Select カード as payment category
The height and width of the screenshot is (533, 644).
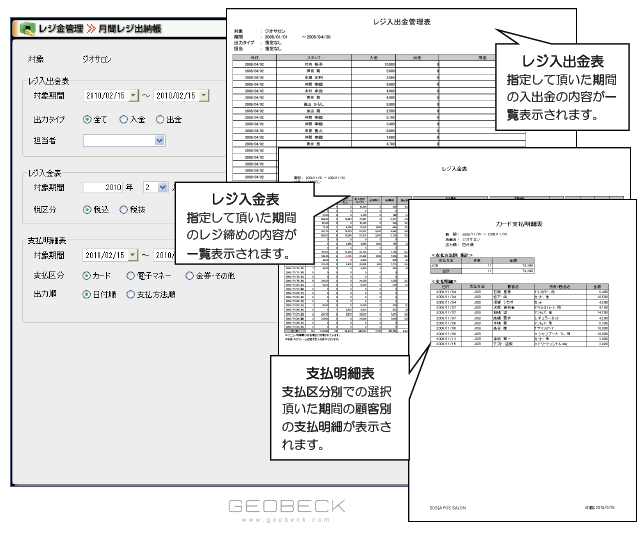88,274
